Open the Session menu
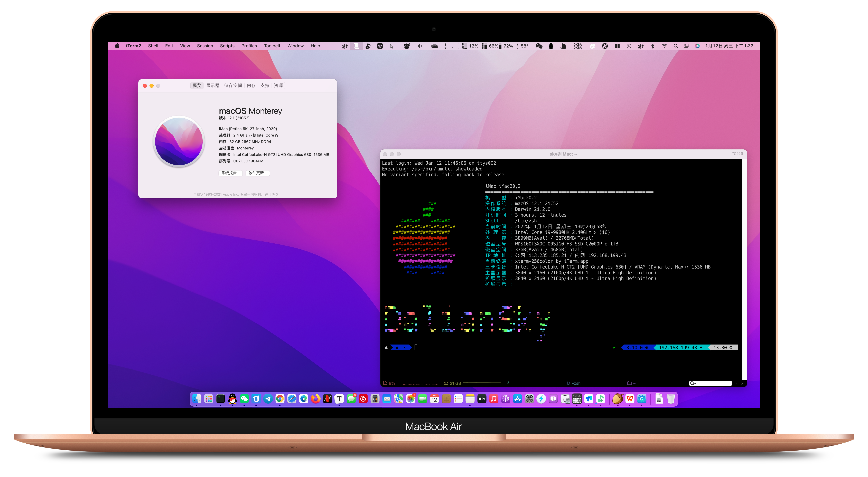Screen dimensions: 868x477 point(205,46)
